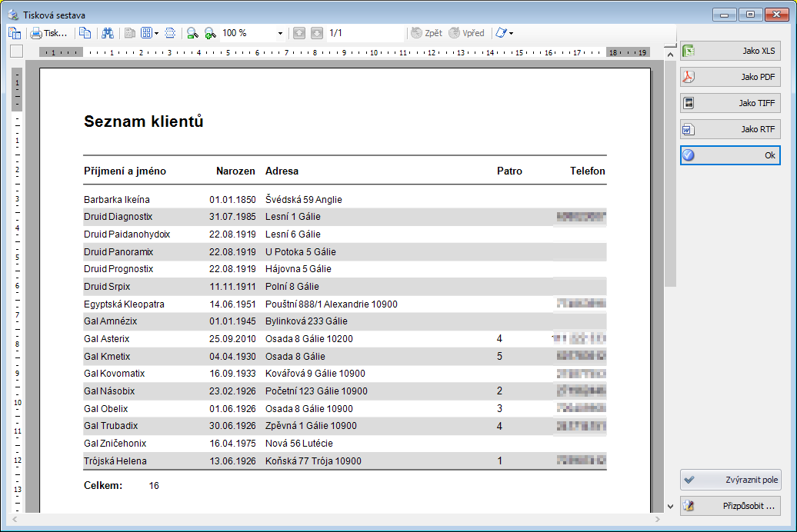Image resolution: width=797 pixels, height=532 pixels.
Task: Click the zoom out magnifier icon
Action: (192, 34)
